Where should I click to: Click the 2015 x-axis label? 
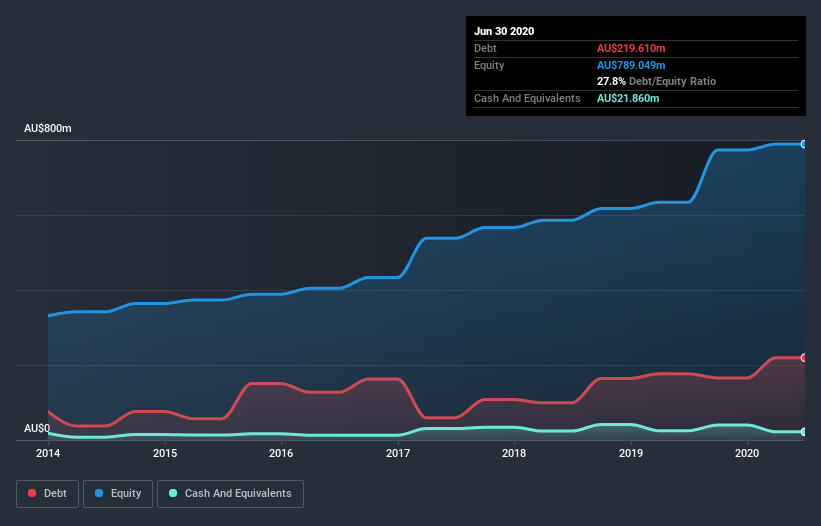point(165,453)
